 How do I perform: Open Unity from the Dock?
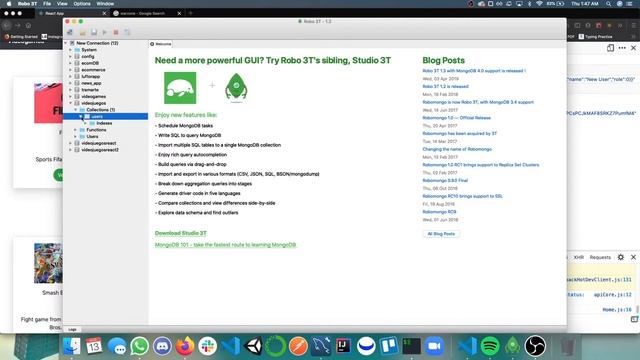tap(253, 346)
